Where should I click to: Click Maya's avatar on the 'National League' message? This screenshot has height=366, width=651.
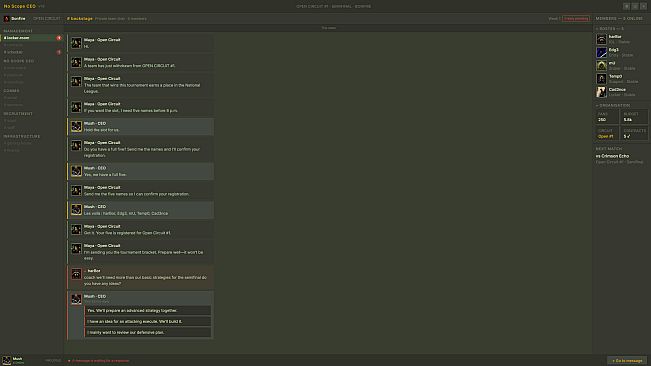(x=76, y=82)
